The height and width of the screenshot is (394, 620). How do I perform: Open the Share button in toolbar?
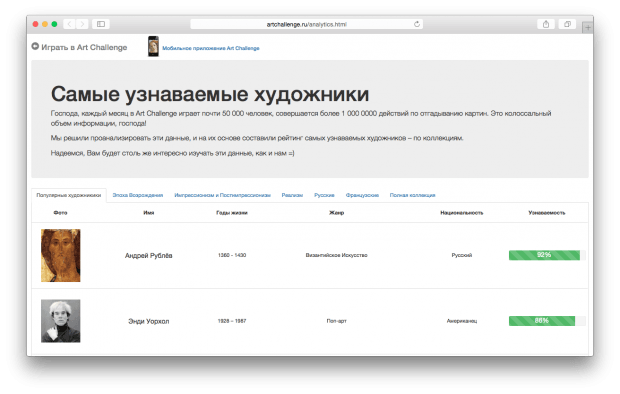point(546,24)
